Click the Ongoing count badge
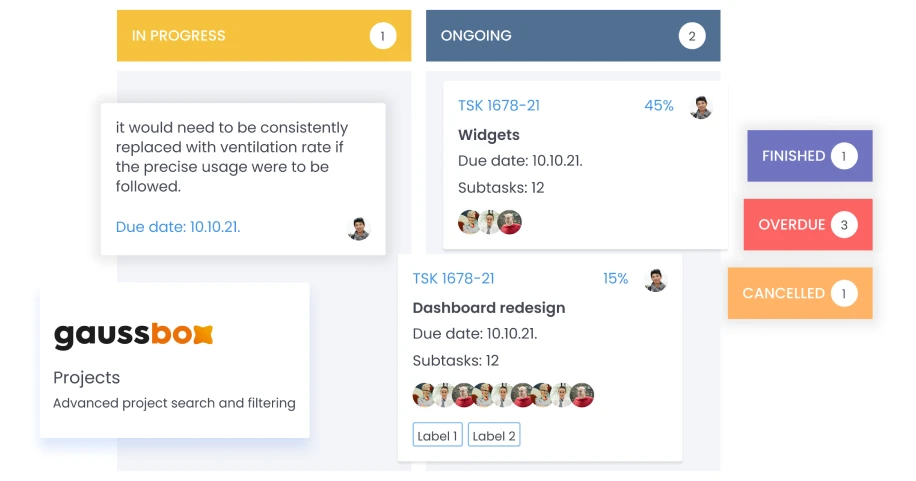Screen dimensions: 916x481 691,36
